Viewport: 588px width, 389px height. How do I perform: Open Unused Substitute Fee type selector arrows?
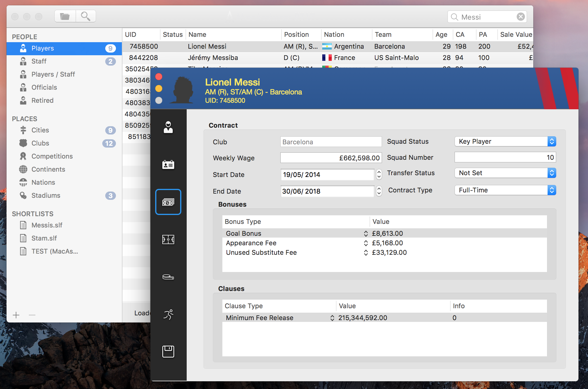pyautogui.click(x=366, y=253)
